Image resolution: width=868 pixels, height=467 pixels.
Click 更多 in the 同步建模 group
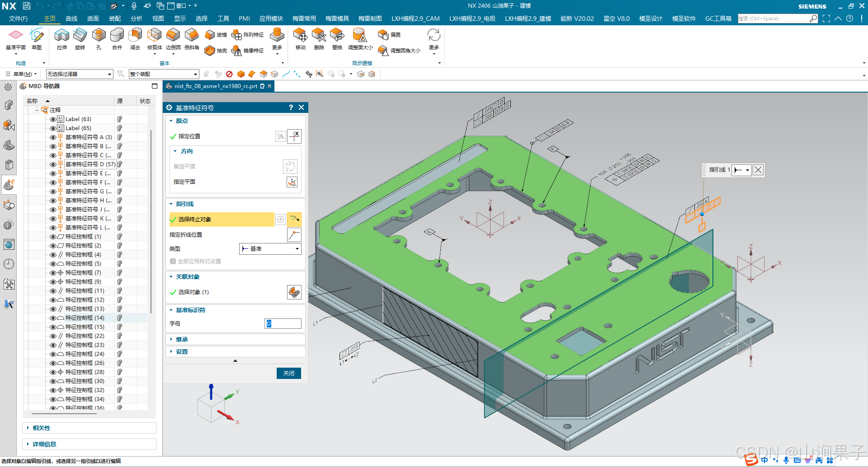coord(434,41)
